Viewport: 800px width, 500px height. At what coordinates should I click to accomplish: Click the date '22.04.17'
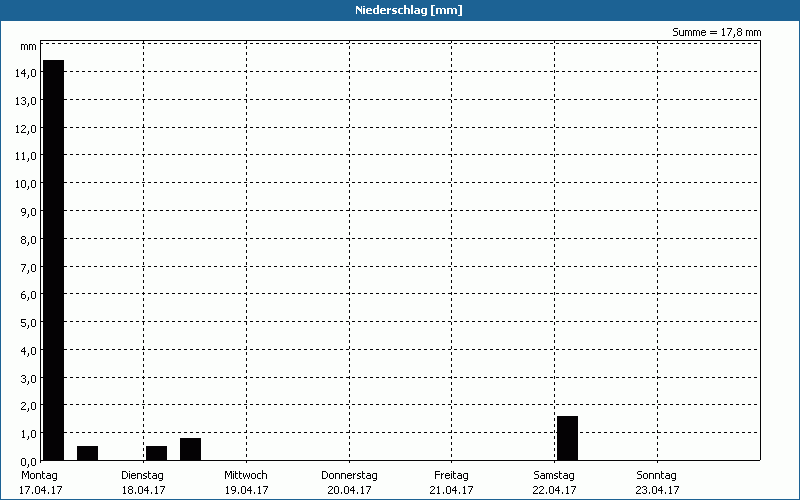tap(554, 490)
